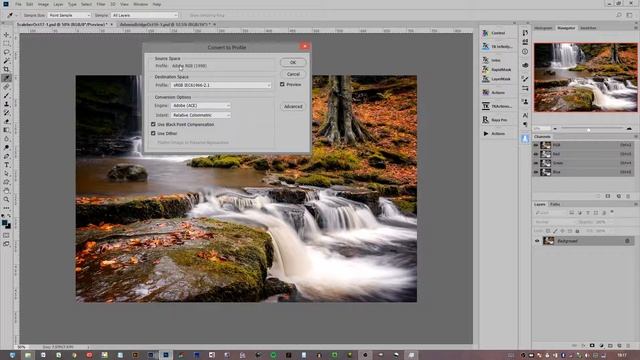This screenshot has height=360, width=640.
Task: Toggle Quick Mask mode icon
Action: 6,236
